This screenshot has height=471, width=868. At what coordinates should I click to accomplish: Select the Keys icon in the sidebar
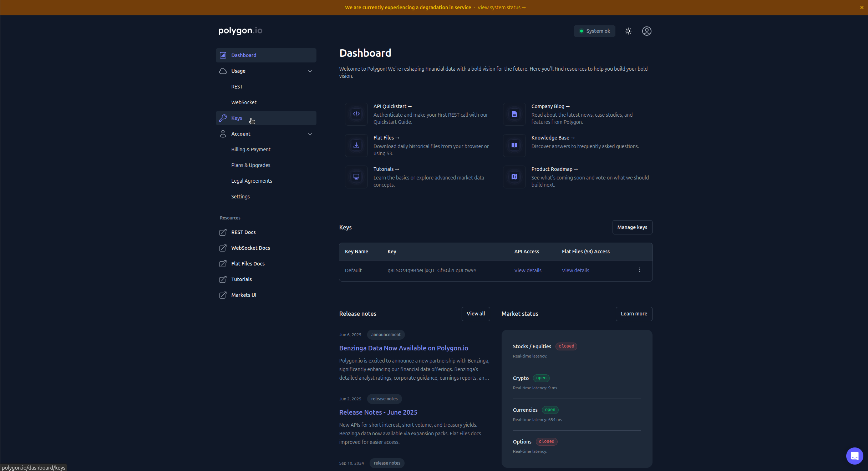(x=223, y=118)
